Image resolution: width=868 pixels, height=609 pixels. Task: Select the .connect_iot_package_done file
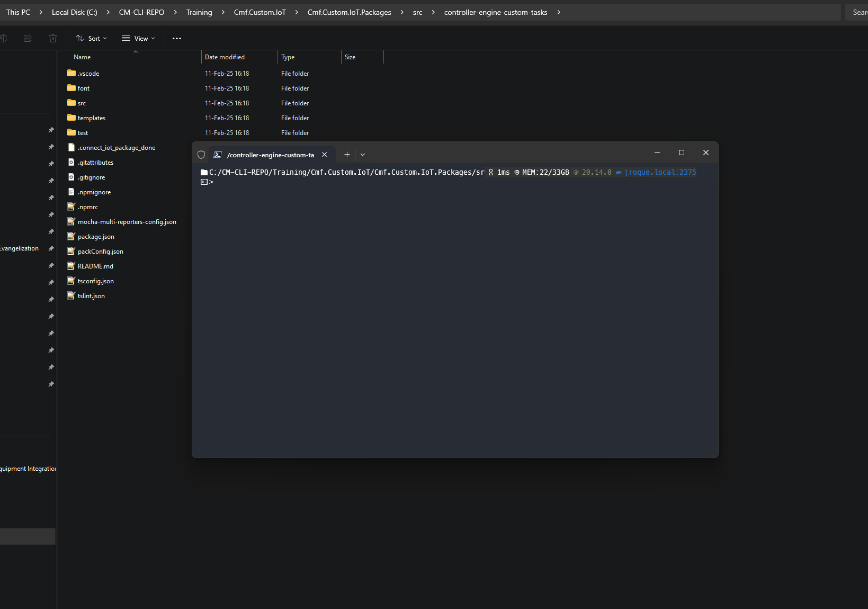tap(116, 148)
